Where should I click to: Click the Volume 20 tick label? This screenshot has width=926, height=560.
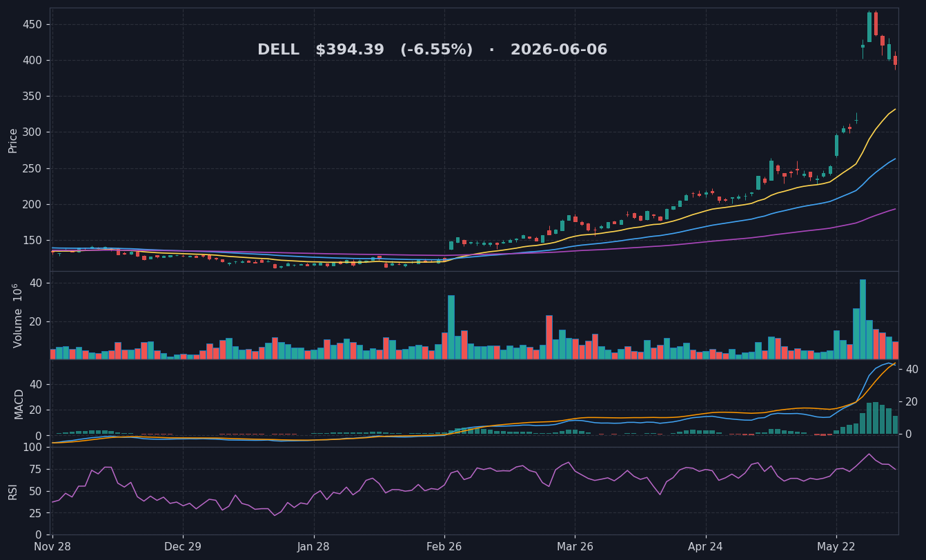click(36, 321)
